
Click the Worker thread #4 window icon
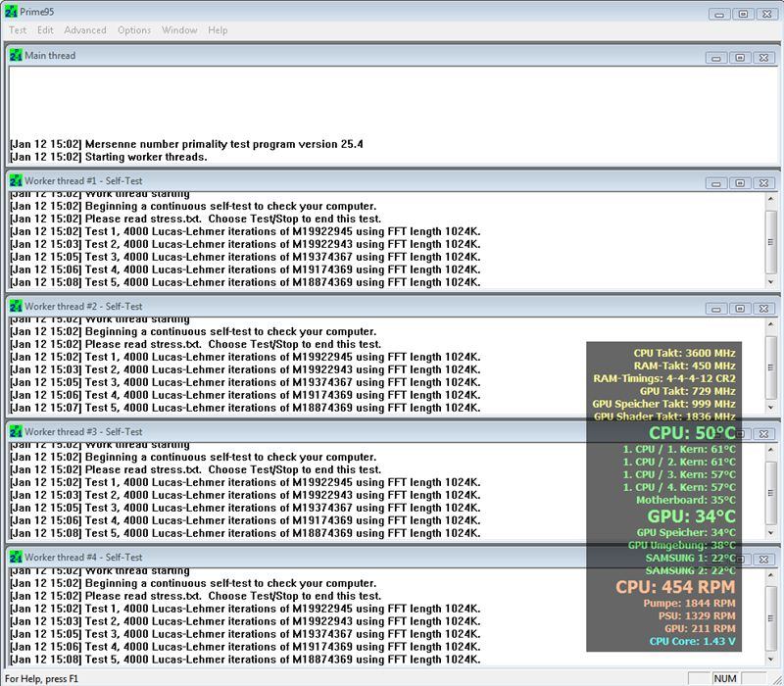pyautogui.click(x=16, y=557)
